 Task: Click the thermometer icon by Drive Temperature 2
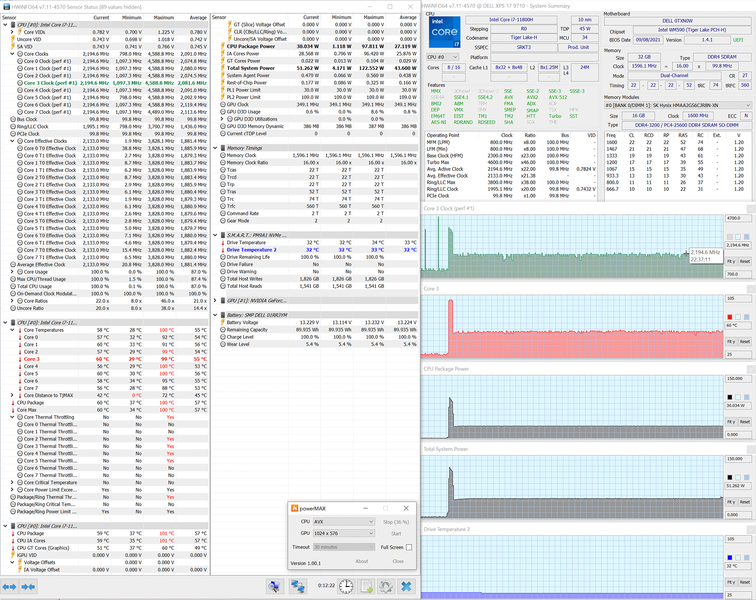pyautogui.click(x=223, y=250)
